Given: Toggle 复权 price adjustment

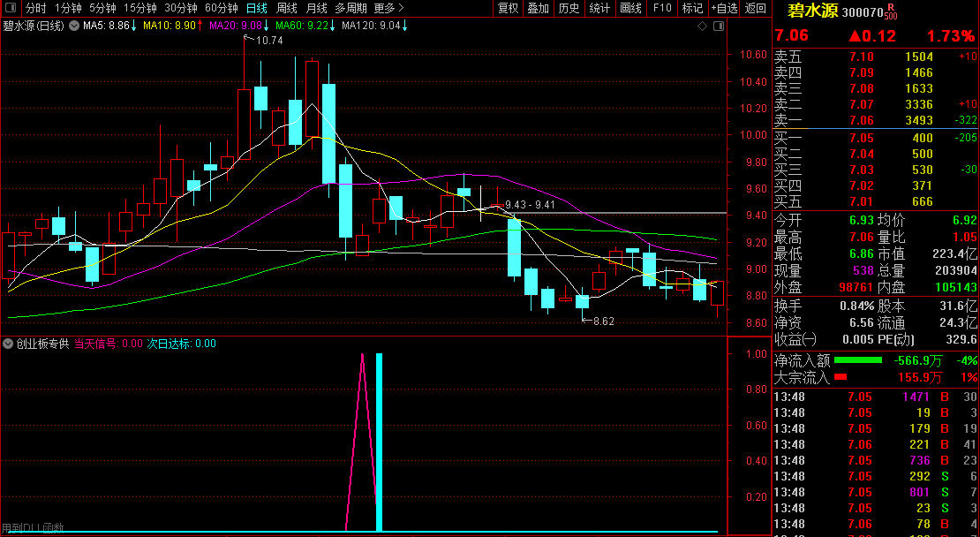Looking at the screenshot, I should click(509, 9).
